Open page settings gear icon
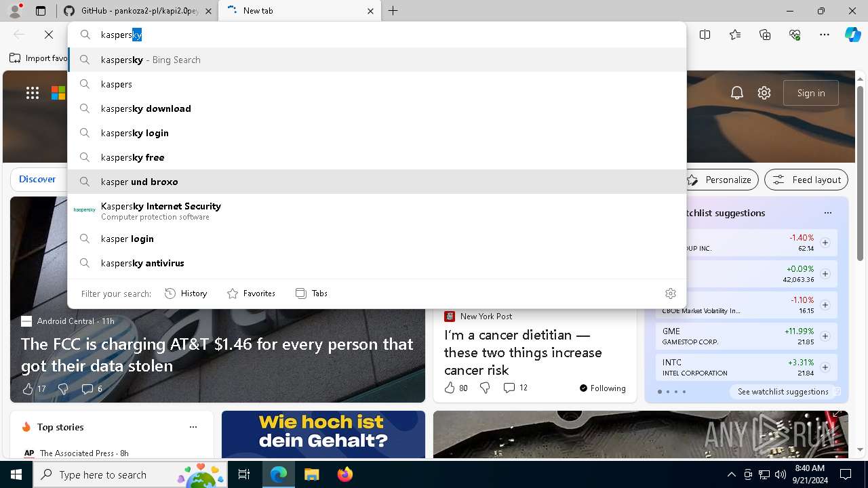868x488 pixels. (764, 93)
